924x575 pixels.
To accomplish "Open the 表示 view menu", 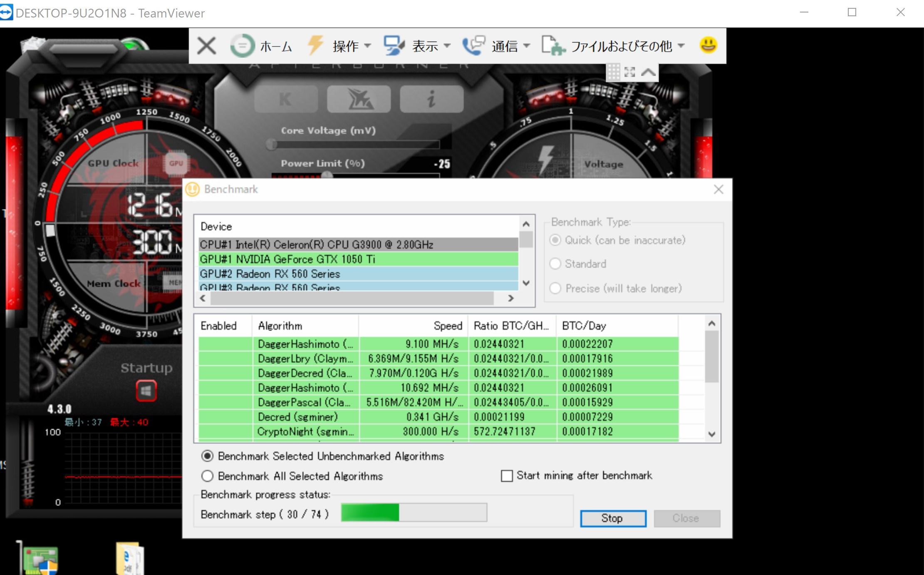I will point(425,46).
